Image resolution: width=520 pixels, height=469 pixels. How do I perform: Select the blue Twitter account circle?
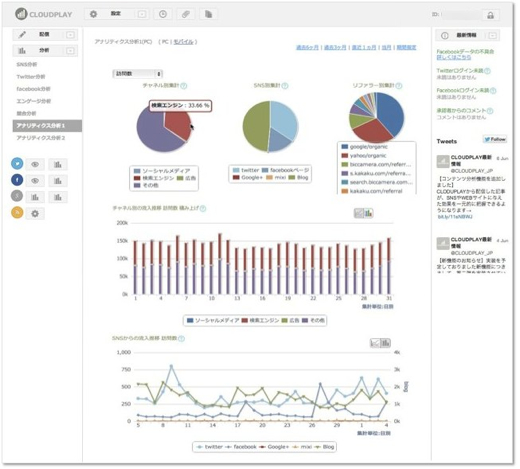click(17, 164)
